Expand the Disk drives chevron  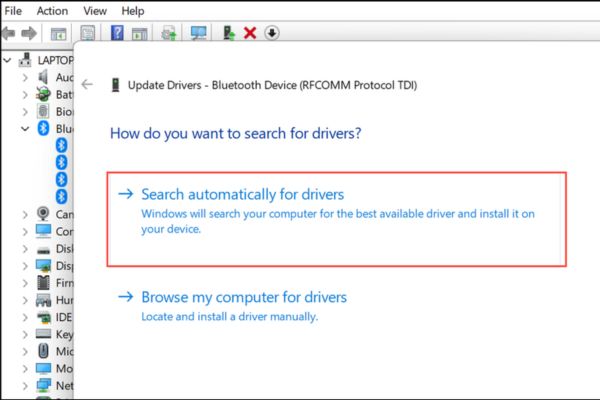(x=25, y=249)
